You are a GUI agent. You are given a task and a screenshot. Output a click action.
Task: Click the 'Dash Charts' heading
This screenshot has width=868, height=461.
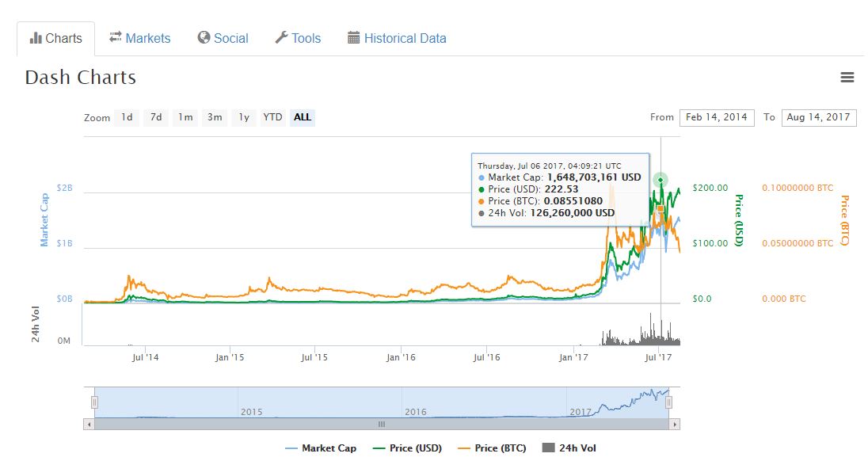tap(81, 78)
